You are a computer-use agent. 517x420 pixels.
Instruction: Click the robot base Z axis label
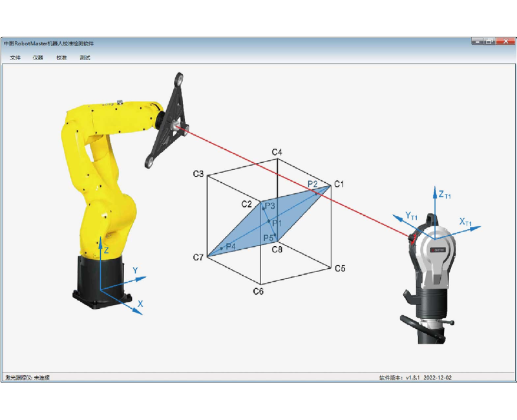pos(106,251)
